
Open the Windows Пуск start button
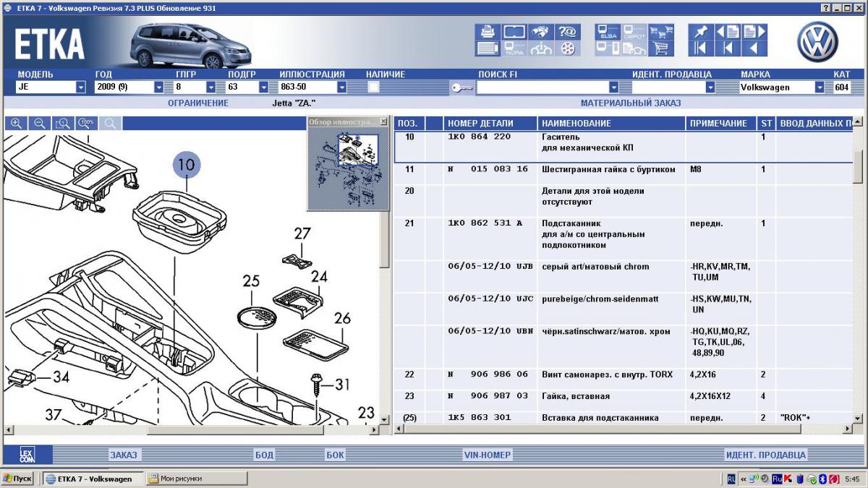point(17,479)
